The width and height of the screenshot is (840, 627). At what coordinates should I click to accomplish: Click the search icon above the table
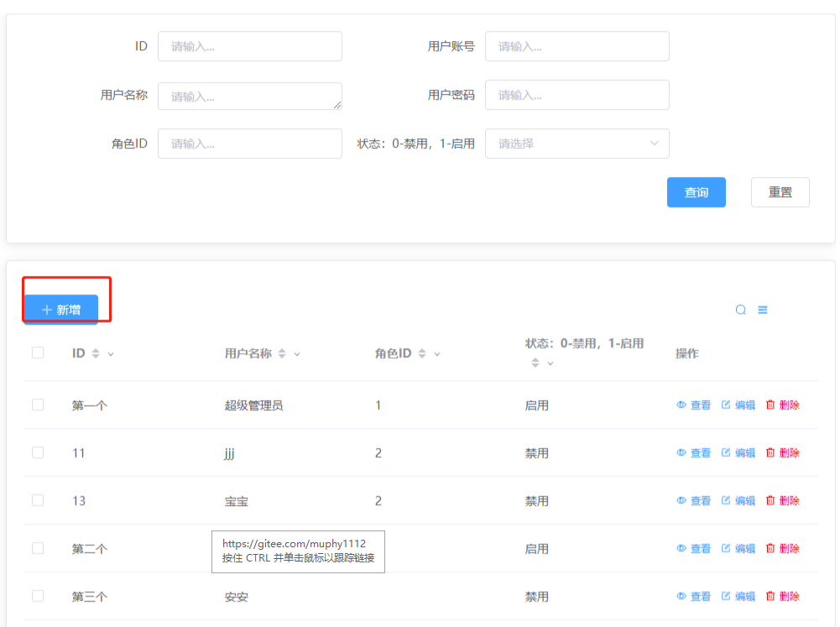coord(741,310)
